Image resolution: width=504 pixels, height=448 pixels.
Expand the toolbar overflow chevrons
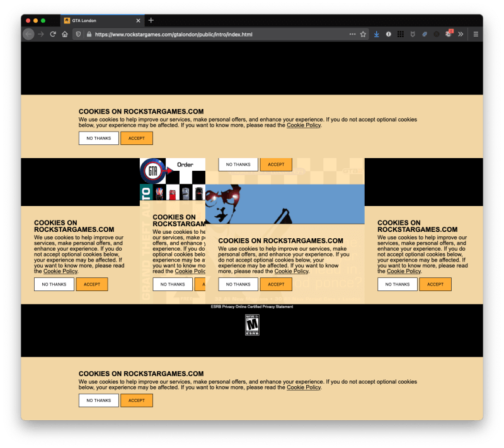click(x=461, y=34)
